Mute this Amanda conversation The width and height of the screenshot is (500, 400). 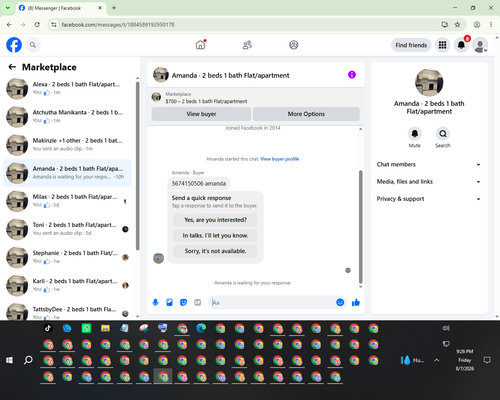415,134
